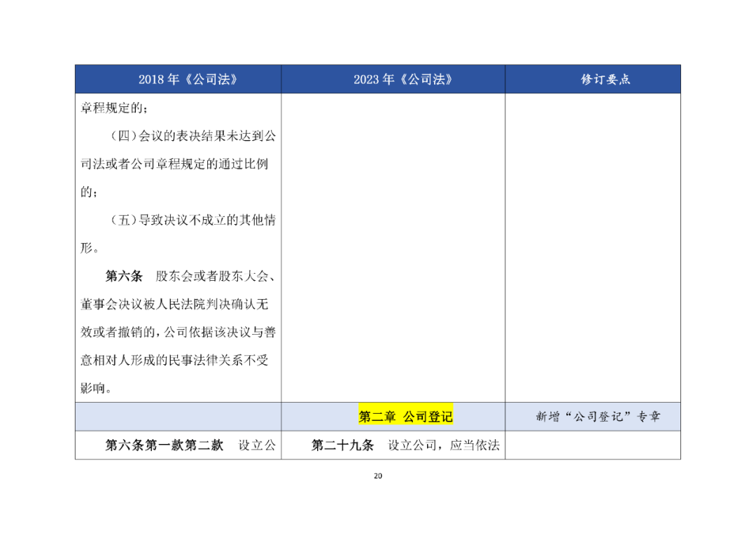Click the 新增"公司登记"专章 note

(598, 417)
